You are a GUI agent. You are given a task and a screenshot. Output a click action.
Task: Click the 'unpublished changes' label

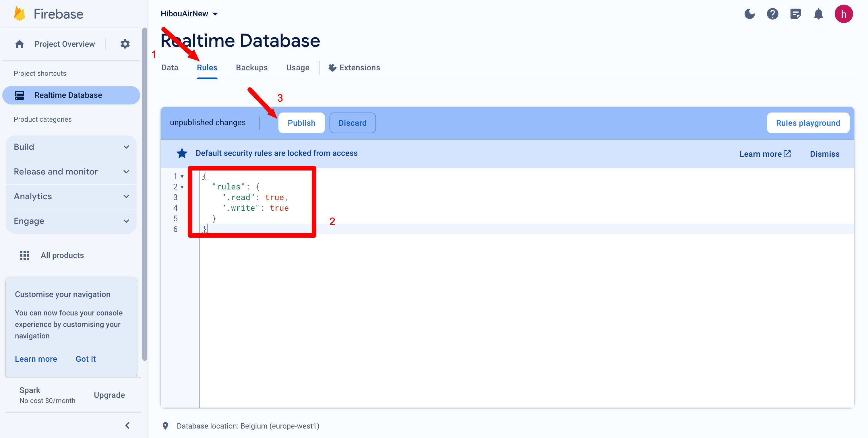(208, 123)
